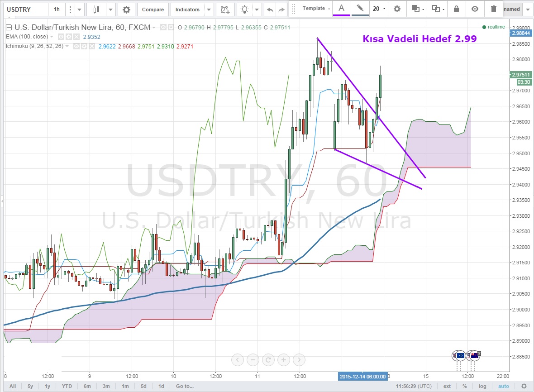Click the candlestick chart style icon

tap(96, 10)
